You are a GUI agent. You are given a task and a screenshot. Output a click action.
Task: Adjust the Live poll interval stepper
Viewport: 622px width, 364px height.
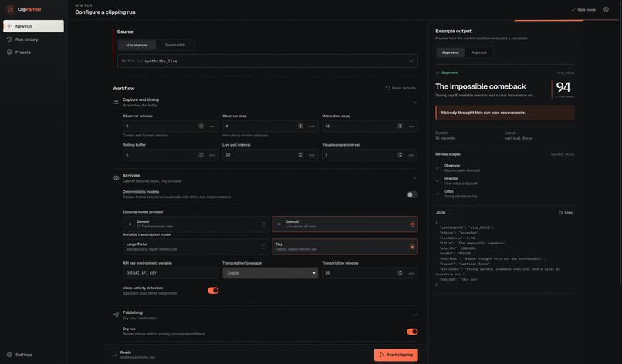[301, 155]
